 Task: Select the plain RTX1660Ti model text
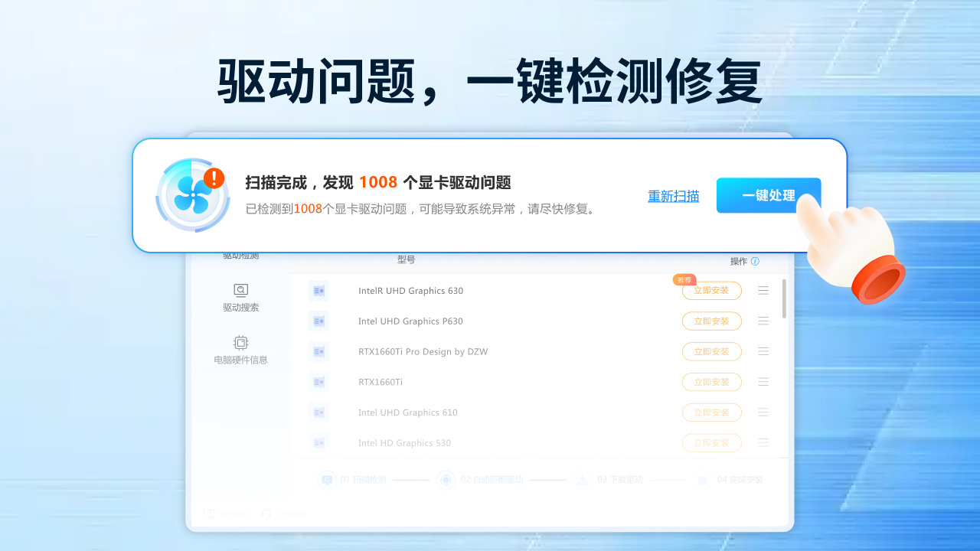coord(381,382)
